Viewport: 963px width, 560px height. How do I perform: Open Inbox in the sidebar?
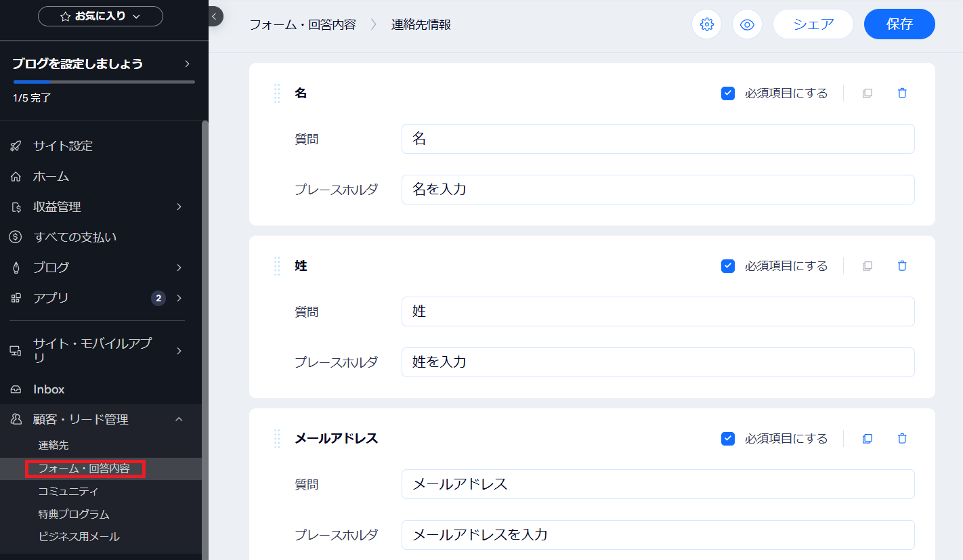click(49, 389)
